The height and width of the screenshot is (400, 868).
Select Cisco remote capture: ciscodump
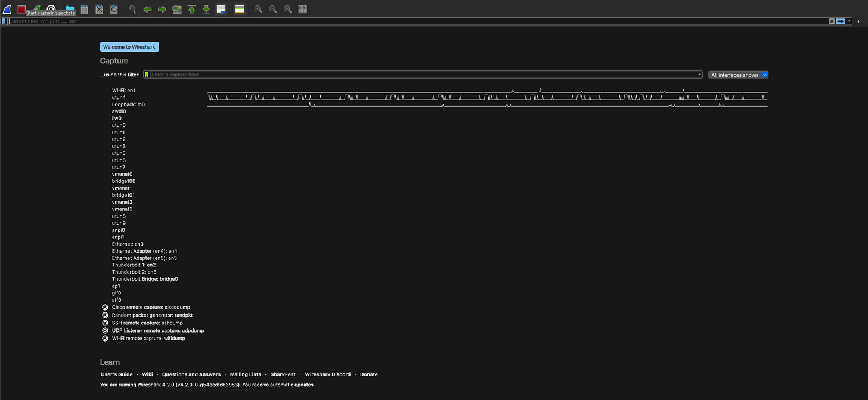(151, 308)
